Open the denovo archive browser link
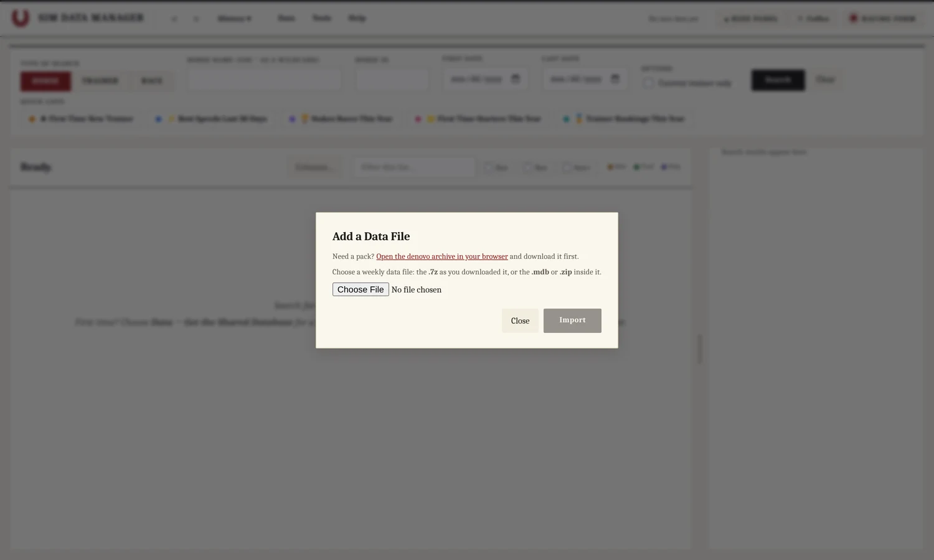 point(441,256)
